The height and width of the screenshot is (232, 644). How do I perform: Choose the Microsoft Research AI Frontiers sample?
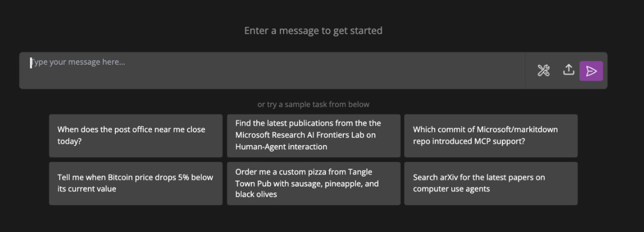click(313, 135)
